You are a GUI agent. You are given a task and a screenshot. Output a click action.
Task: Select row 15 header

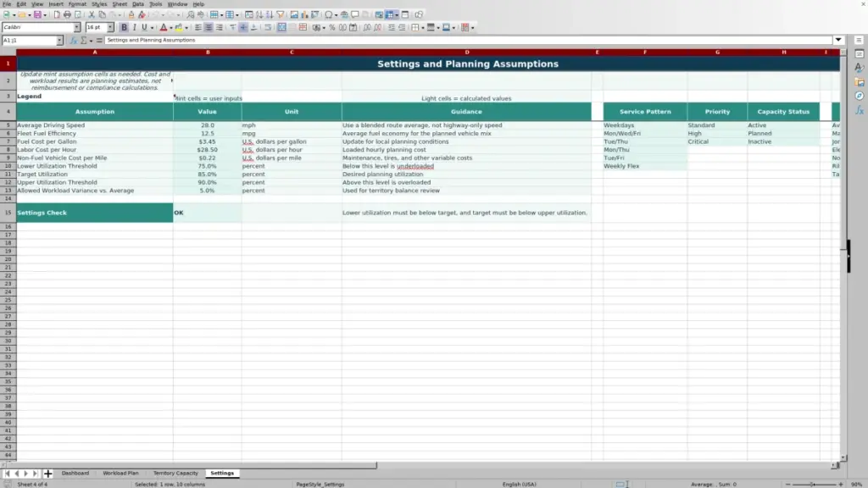[8, 213]
